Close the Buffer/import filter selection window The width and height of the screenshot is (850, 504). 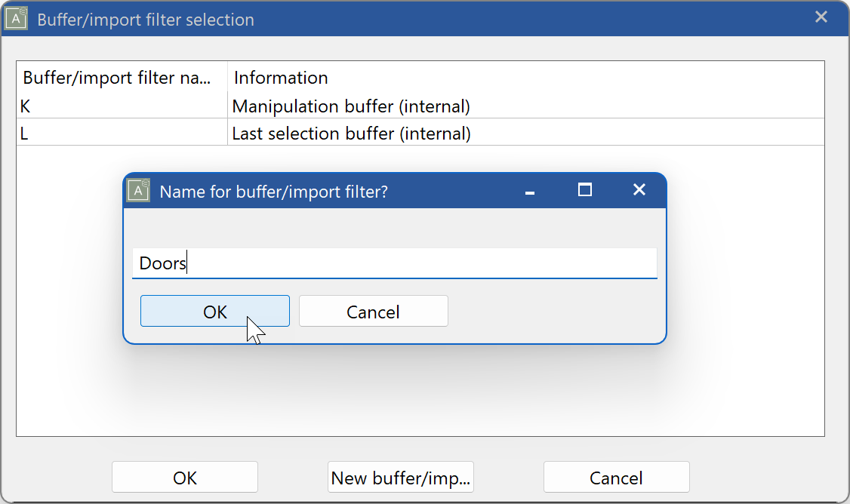click(821, 16)
